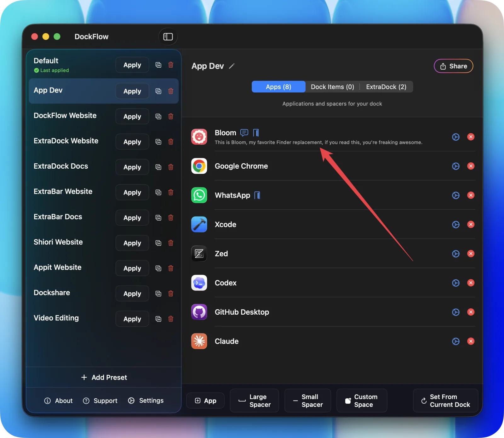504x438 pixels.
Task: Apply the Default preset
Action: click(132, 65)
